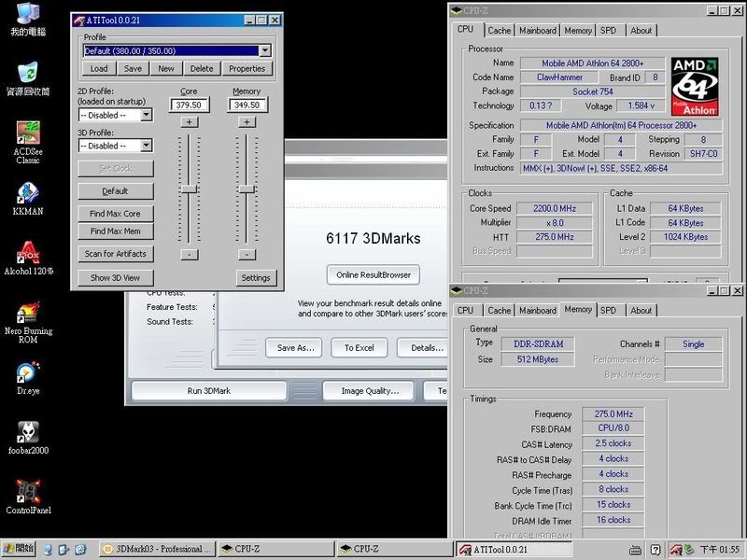Click the help question mark tray icon
Viewport: 747px width, 560px height.
pos(655,550)
